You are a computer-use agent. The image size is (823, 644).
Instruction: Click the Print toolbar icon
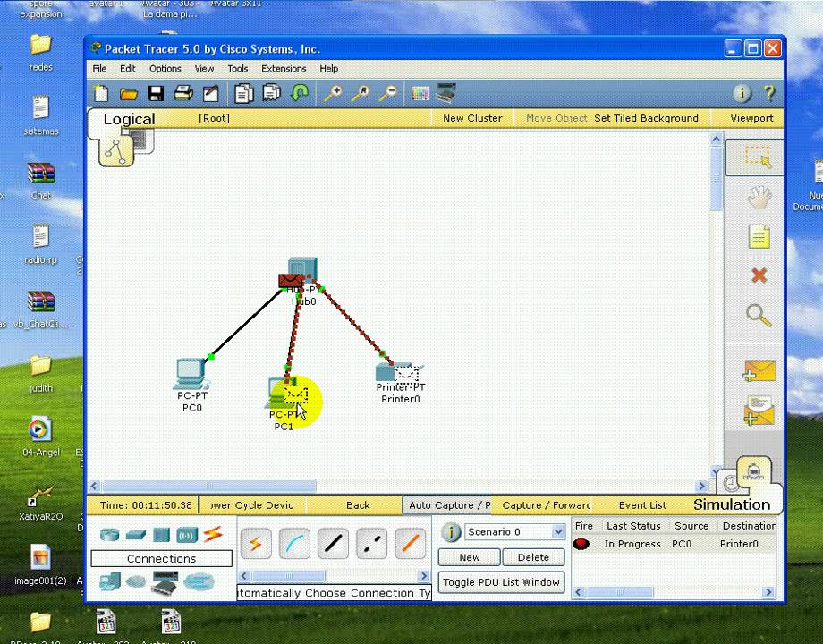coord(183,93)
